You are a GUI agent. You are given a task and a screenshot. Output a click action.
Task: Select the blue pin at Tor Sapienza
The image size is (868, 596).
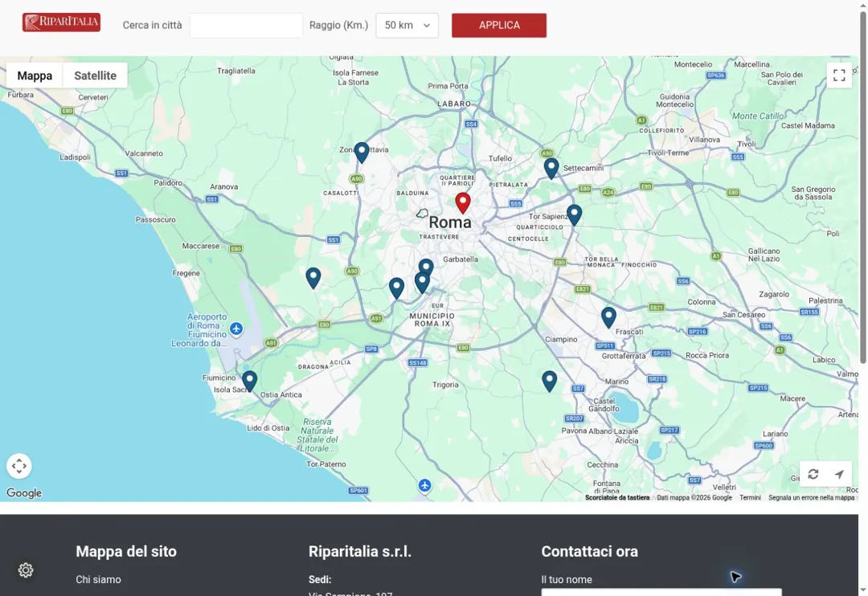click(574, 214)
